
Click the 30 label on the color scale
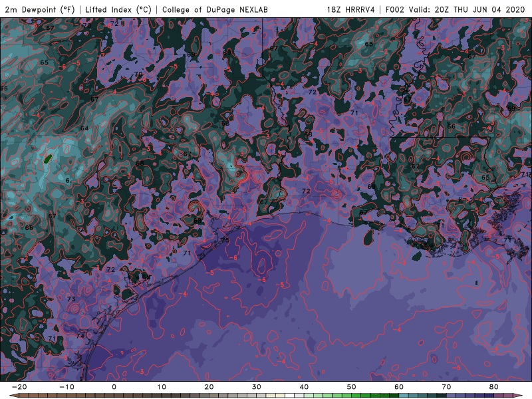coord(257,387)
